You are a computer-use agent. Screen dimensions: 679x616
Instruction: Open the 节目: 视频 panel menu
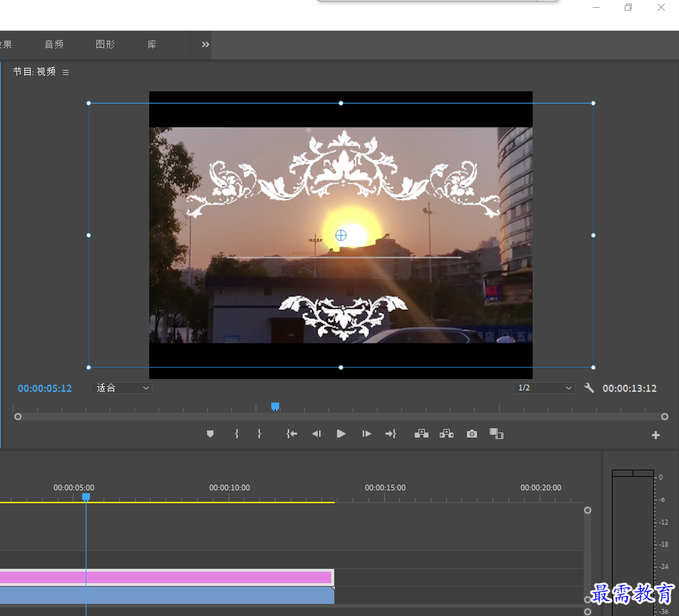(66, 72)
